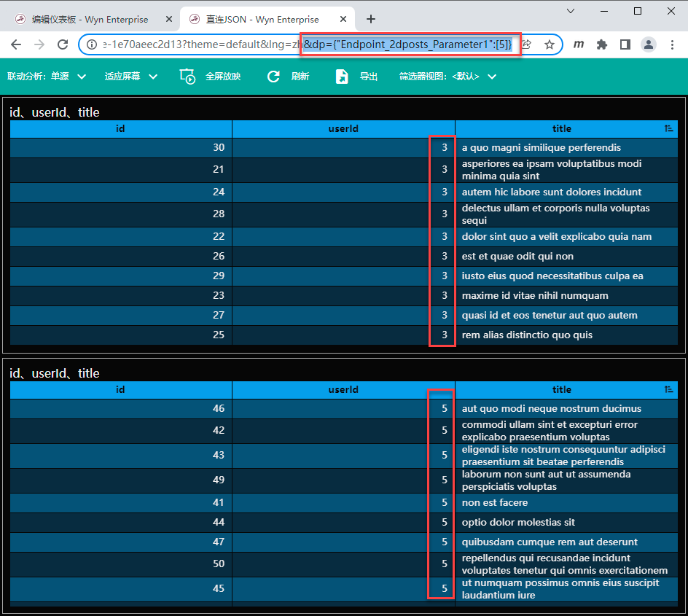Open a new browser tab
This screenshot has width=688, height=616.
point(371,19)
